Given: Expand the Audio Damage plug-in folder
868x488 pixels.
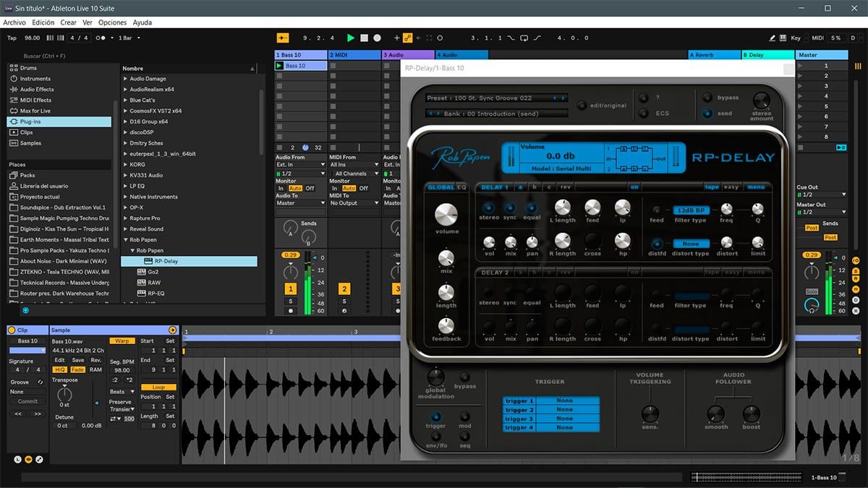Looking at the screenshot, I should [x=125, y=79].
